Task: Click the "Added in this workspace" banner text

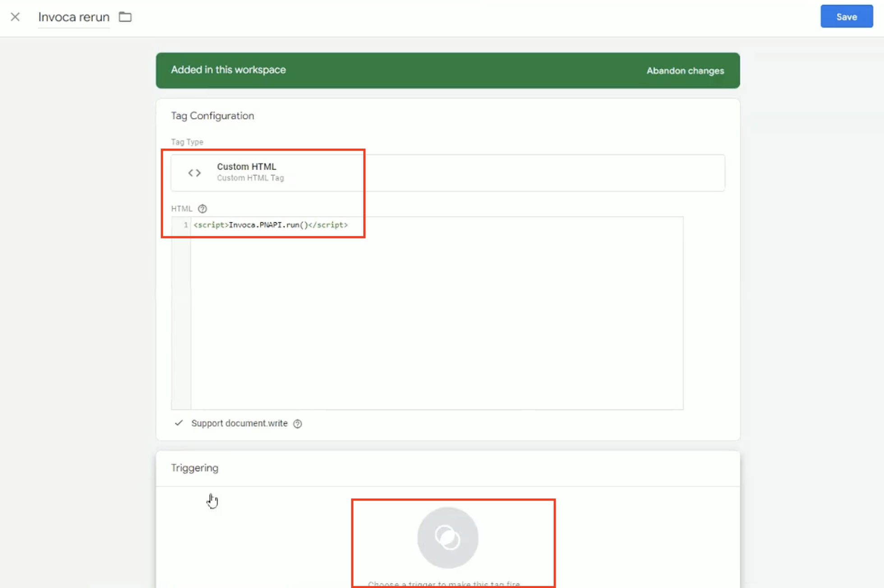Action: [x=228, y=70]
